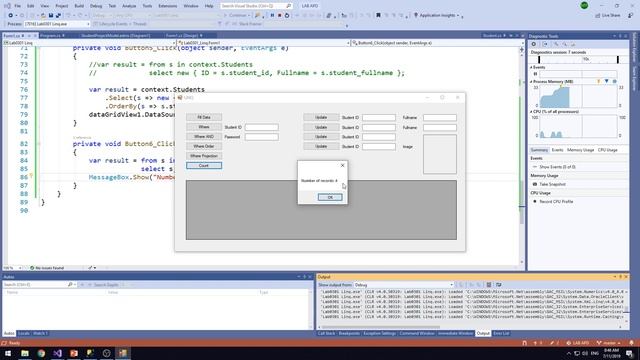Switch to Memory Usage tab in Diagnostic Tools
The height and width of the screenshot is (360, 640).
click(x=580, y=150)
